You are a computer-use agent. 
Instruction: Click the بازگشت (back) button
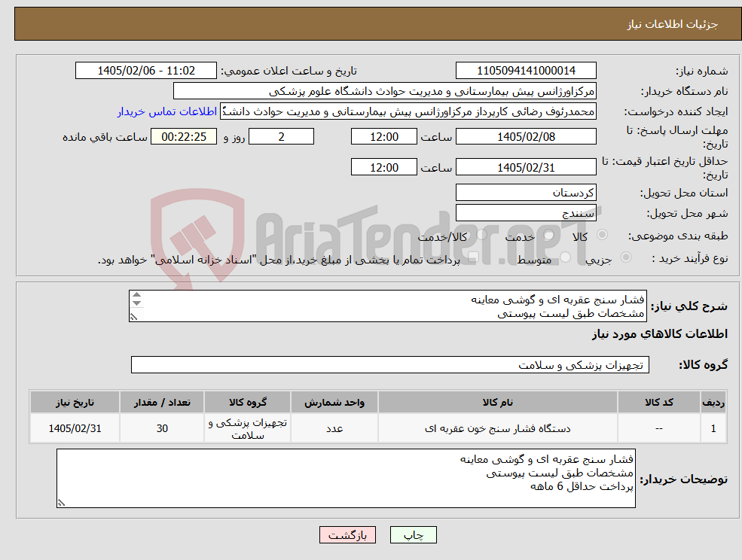[347, 535]
